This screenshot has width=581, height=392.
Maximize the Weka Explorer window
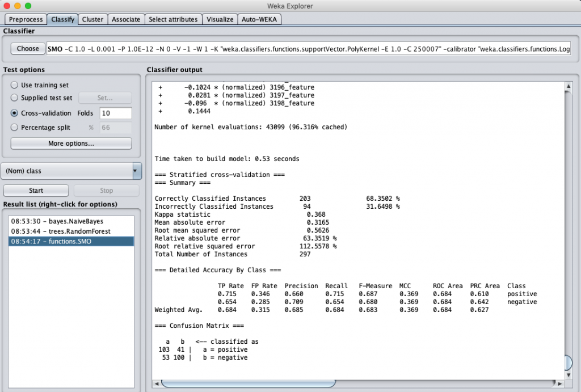point(28,6)
